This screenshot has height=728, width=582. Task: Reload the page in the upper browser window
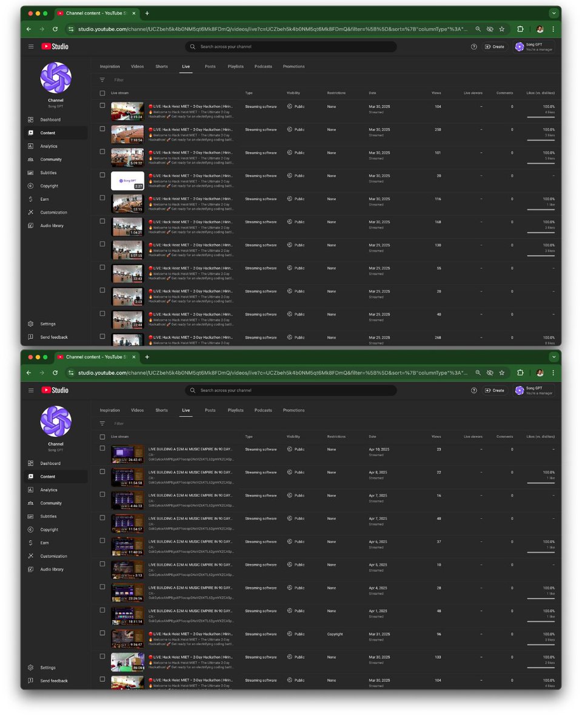(55, 29)
